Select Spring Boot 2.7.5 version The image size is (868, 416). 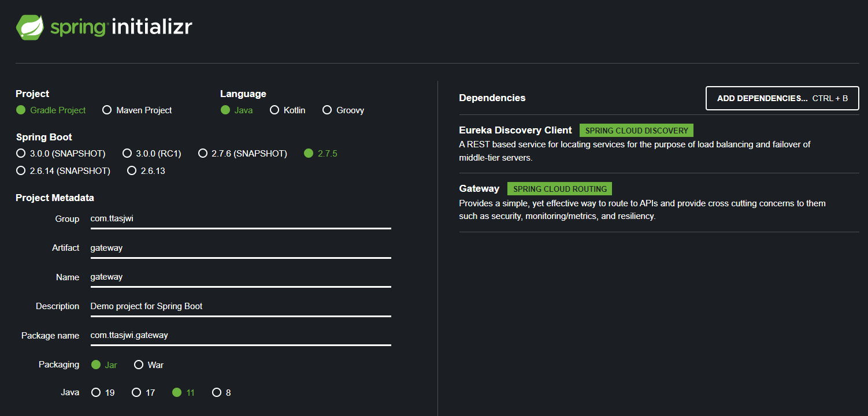321,153
